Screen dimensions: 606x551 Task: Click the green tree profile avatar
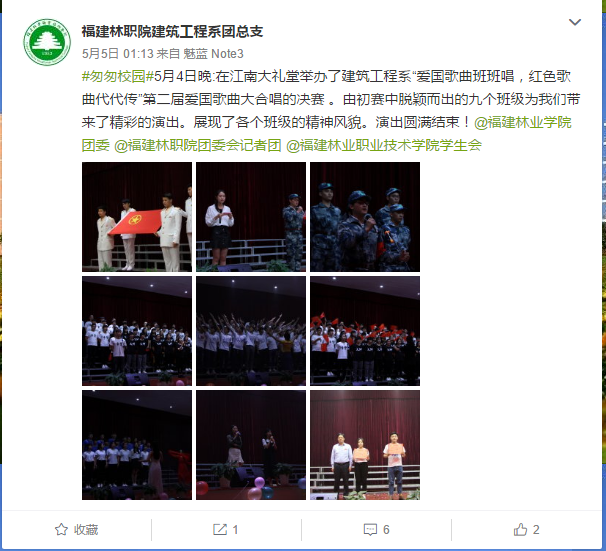point(47,42)
